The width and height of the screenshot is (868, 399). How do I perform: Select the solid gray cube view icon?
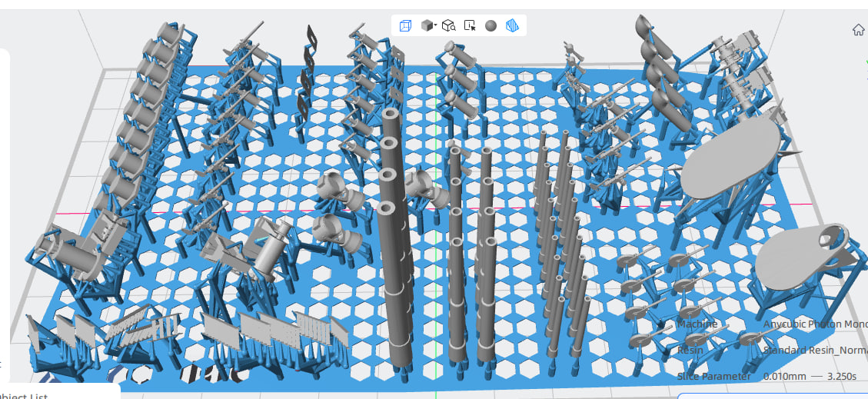click(x=425, y=25)
